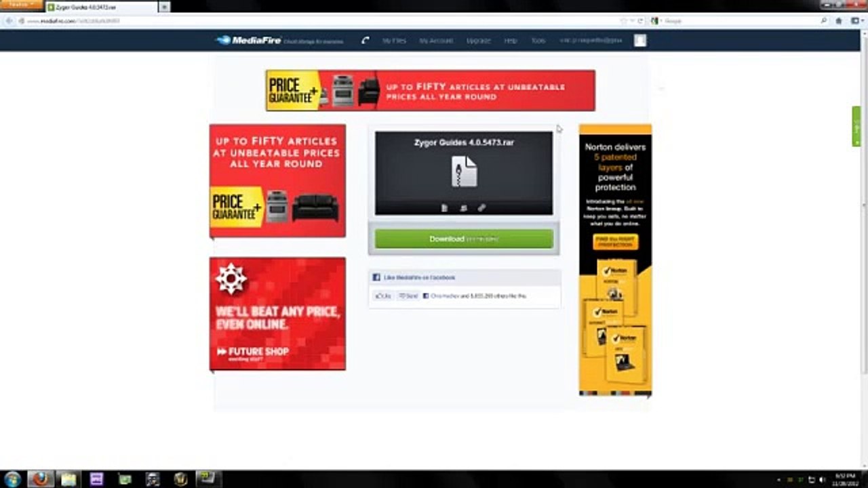Click the bookmark star in the address bar
This screenshot has width=868, height=488.
tap(624, 21)
